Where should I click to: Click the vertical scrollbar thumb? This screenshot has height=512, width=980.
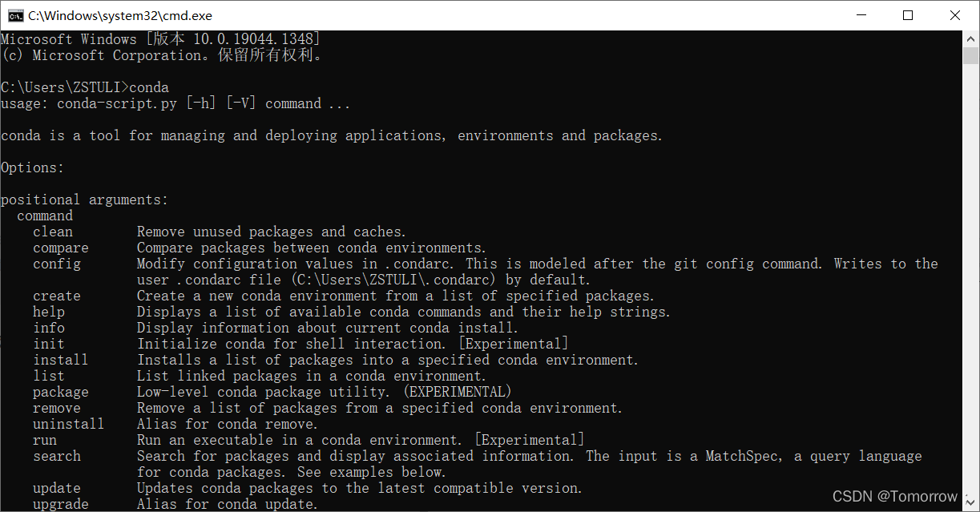point(970,55)
